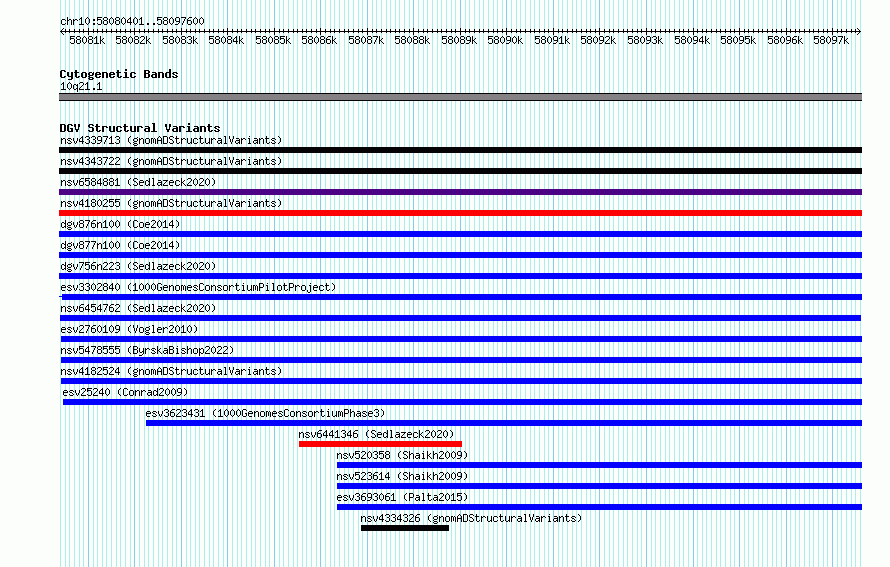Viewport: 890px width, 567px height.
Task: Click nsv4182524 gnomADStructuralVariants label
Action: point(171,371)
